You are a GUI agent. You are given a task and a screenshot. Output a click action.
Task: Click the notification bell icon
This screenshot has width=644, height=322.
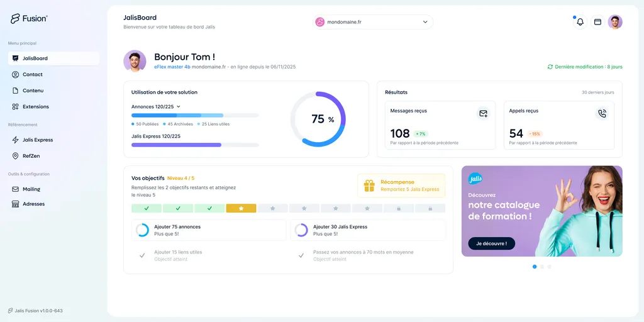580,22
